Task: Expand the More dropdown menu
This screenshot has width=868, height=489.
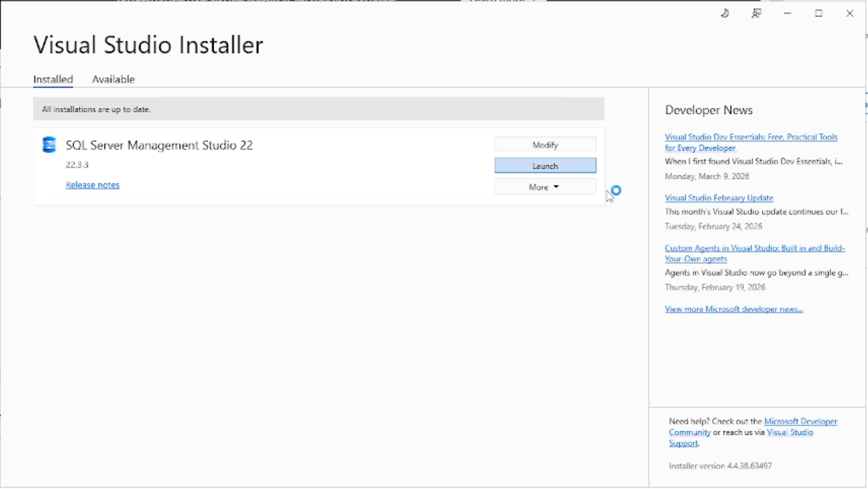Action: point(545,187)
